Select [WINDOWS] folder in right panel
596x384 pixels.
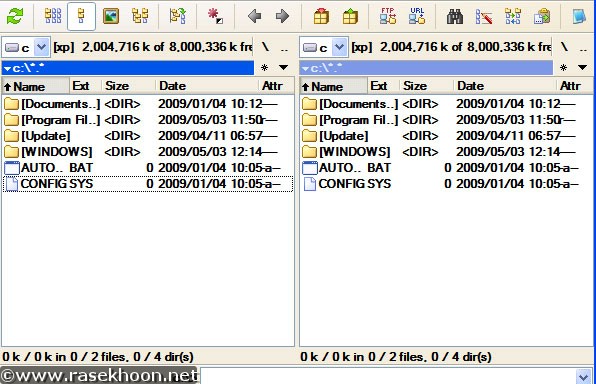pyautogui.click(x=446, y=152)
